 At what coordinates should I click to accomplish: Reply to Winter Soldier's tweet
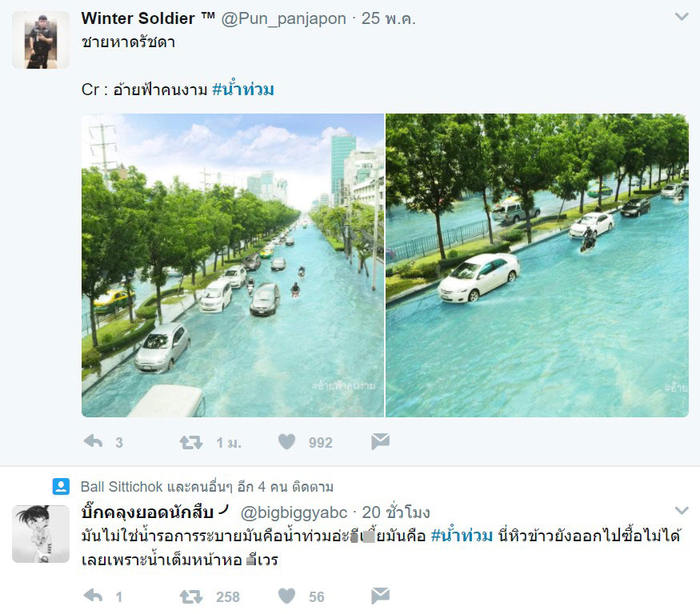pos(93,442)
